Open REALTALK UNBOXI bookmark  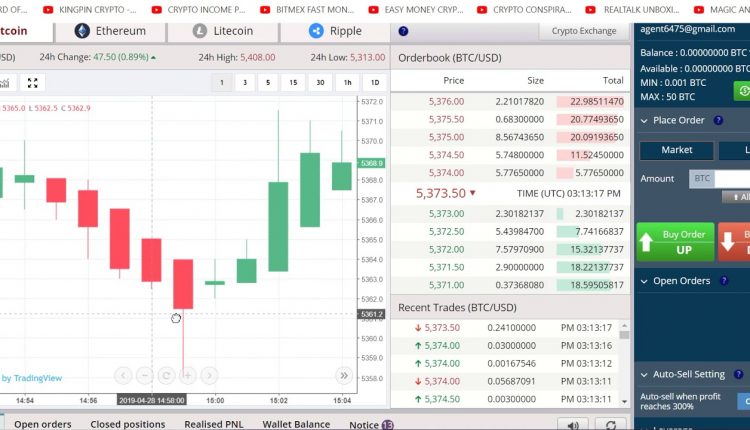pyautogui.click(x=633, y=10)
